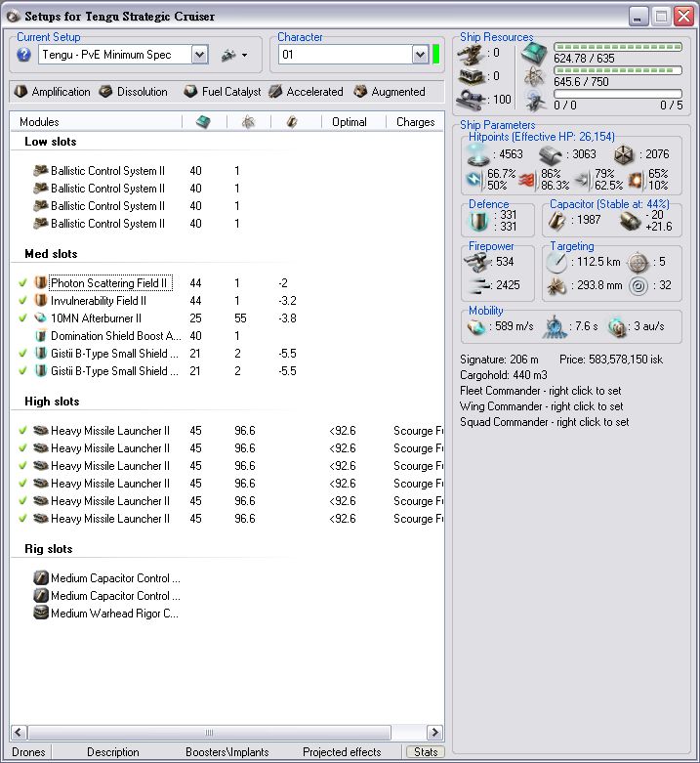Click the launcher hardpoints icon in Ship Resources
The image size is (700, 763).
pos(471,77)
